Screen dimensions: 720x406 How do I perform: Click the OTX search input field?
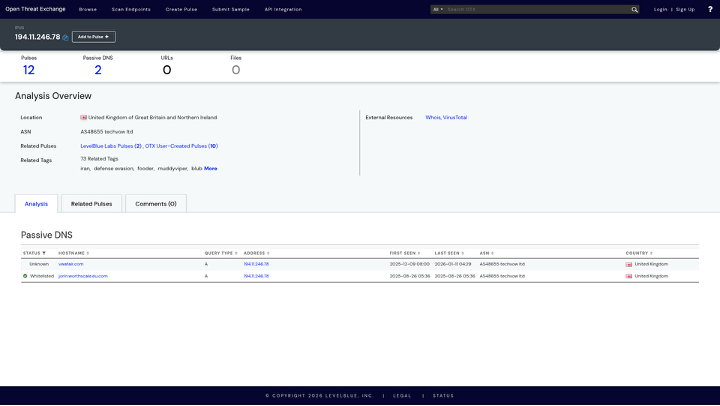pos(537,9)
